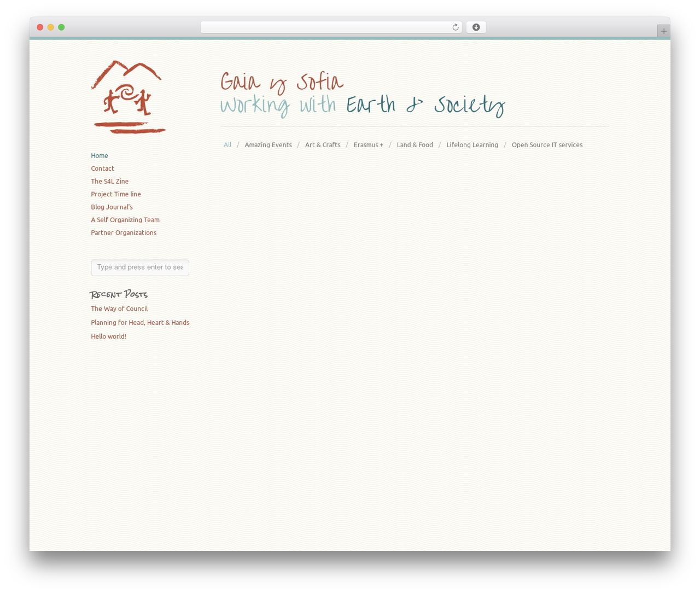Open the Hello world! post
The image size is (700, 593).
pyautogui.click(x=108, y=337)
